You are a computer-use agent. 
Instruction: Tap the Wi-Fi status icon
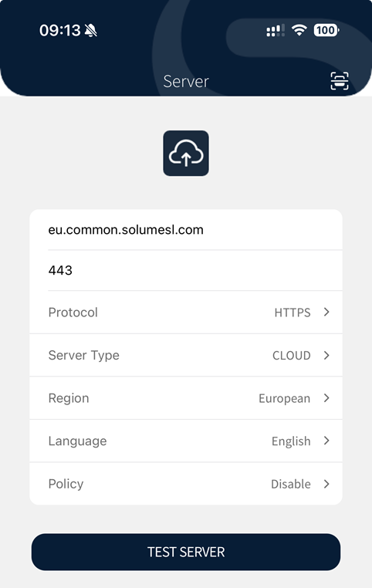pos(299,30)
